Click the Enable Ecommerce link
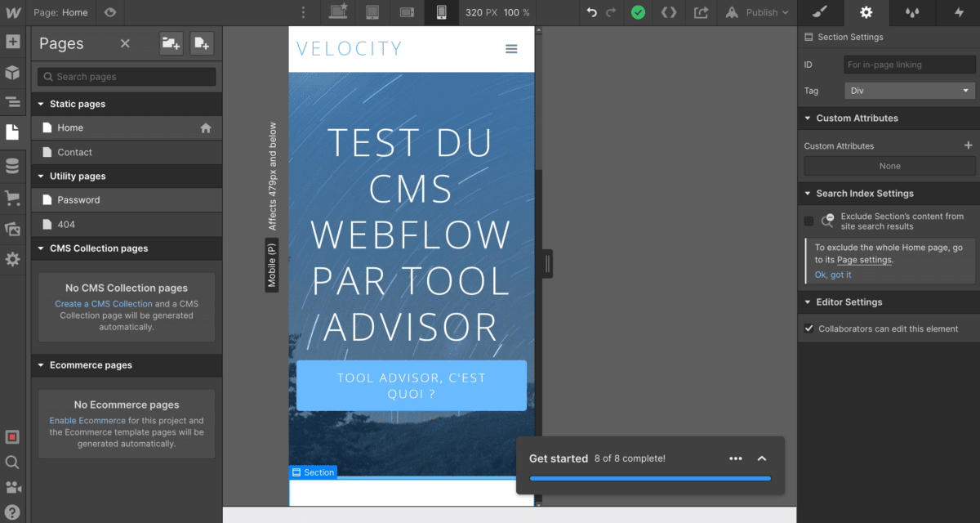 tap(87, 421)
